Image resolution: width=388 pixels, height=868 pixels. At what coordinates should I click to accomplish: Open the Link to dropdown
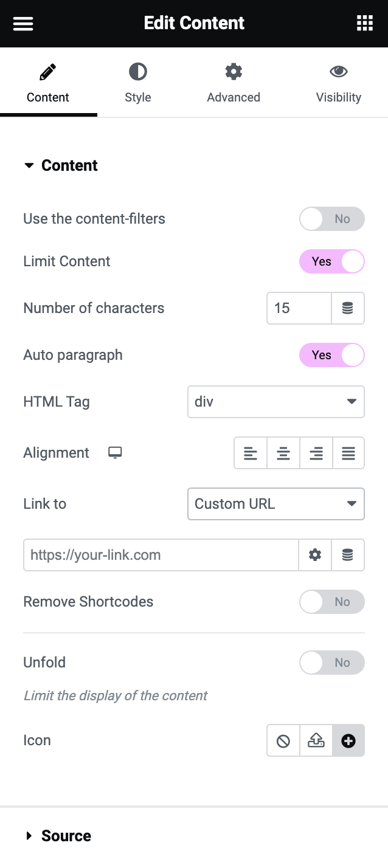click(x=276, y=504)
